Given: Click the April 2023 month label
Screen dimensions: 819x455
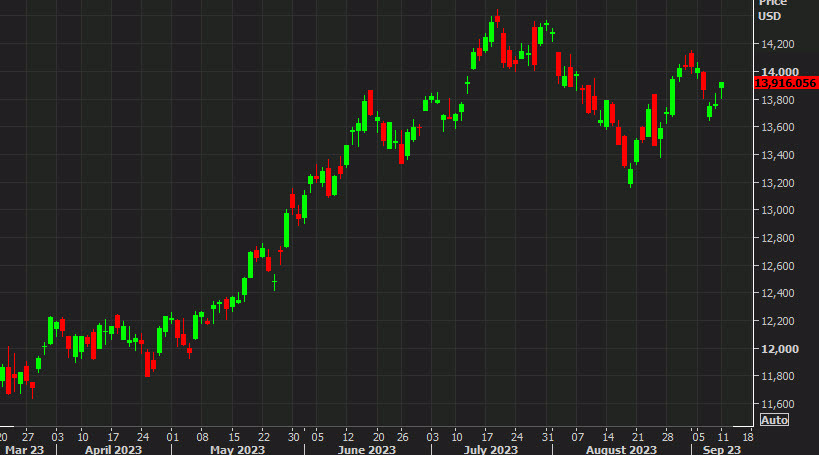Looking at the screenshot, I should 113,450.
